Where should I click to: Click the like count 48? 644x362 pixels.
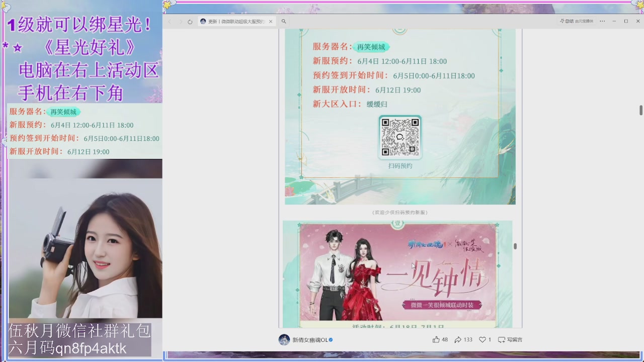pos(445,340)
